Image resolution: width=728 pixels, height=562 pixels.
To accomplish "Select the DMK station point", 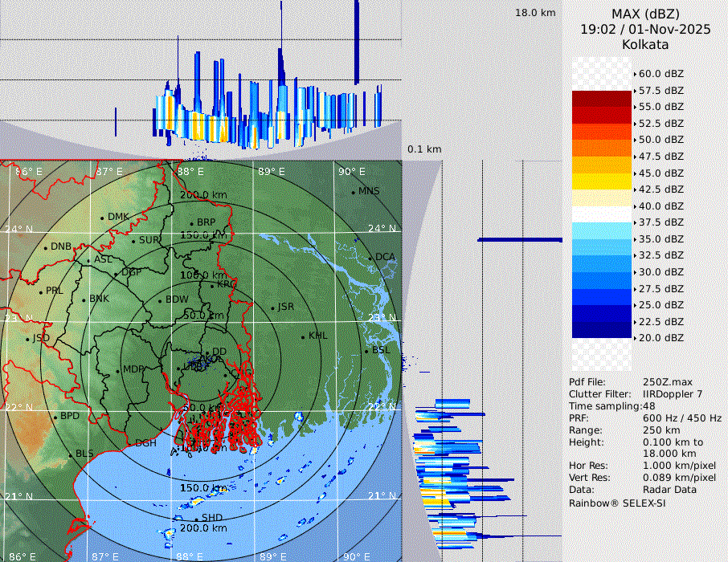I will point(102,218).
